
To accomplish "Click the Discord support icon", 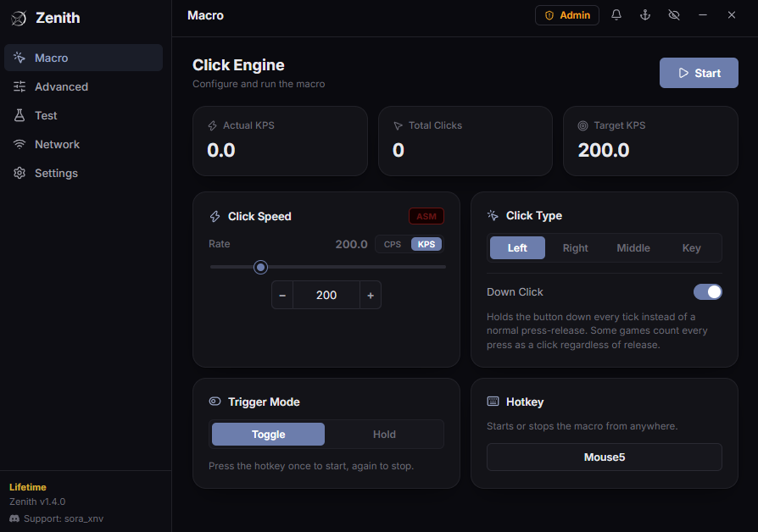I will [x=14, y=518].
